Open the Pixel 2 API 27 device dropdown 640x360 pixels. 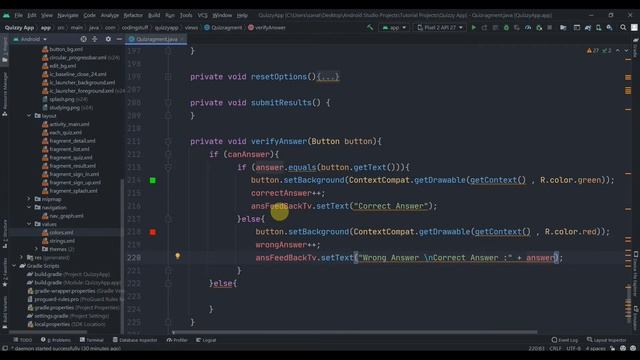click(x=440, y=28)
